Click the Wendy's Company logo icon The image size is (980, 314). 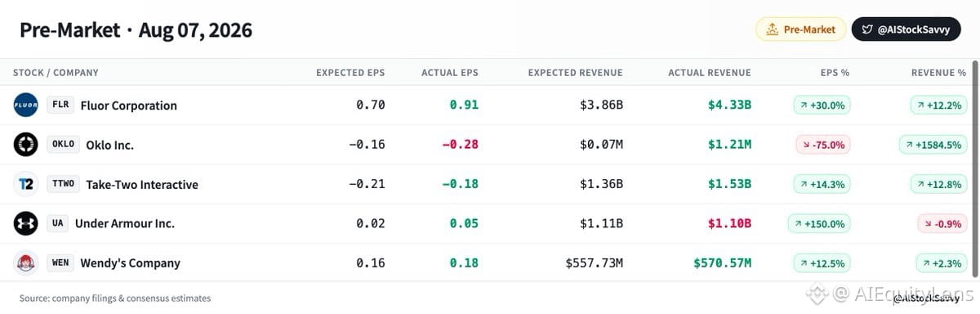pyautogui.click(x=26, y=262)
